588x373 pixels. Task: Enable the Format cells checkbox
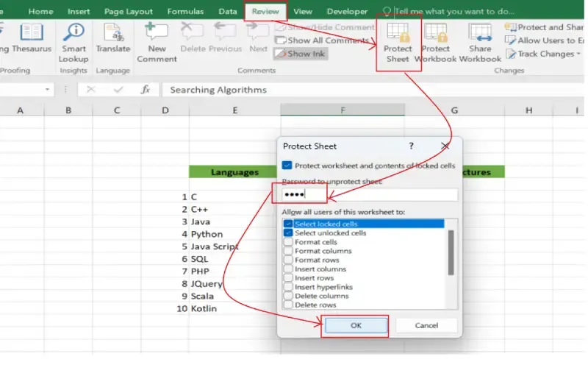(287, 241)
